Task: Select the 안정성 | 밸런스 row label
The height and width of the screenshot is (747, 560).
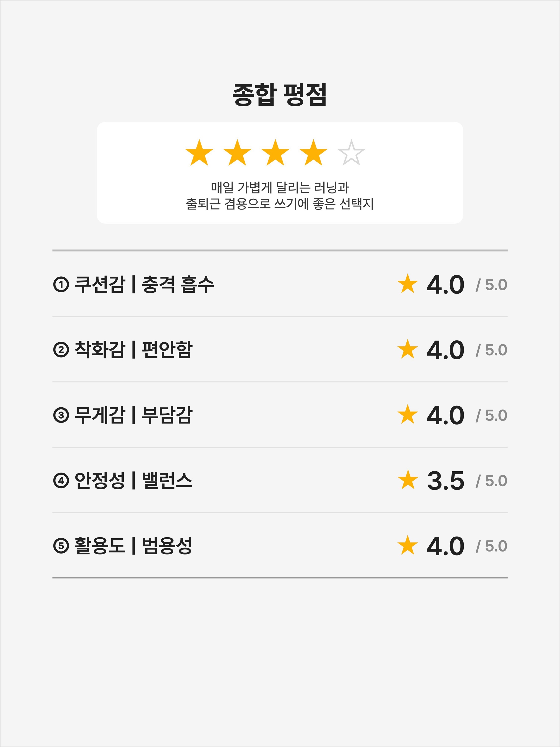Action: point(123,480)
